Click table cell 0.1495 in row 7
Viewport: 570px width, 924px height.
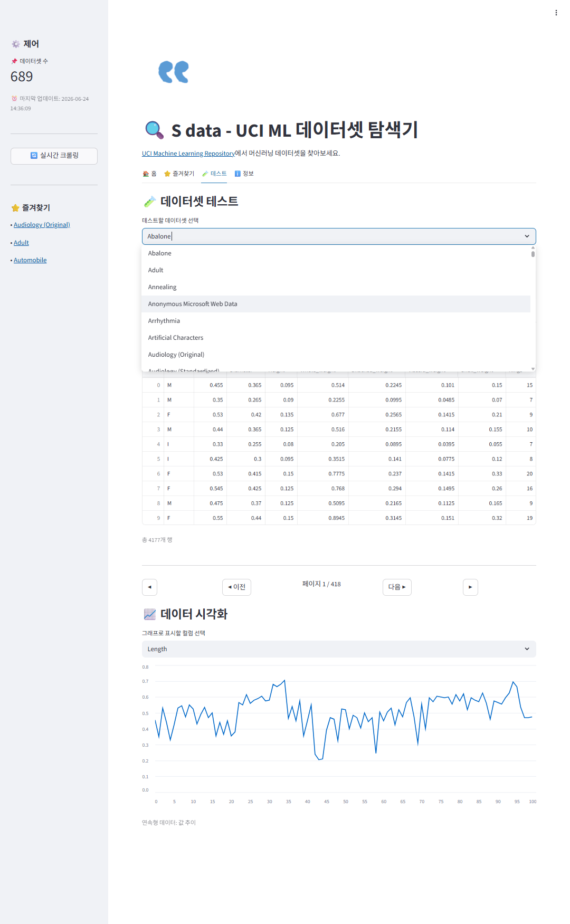432,489
